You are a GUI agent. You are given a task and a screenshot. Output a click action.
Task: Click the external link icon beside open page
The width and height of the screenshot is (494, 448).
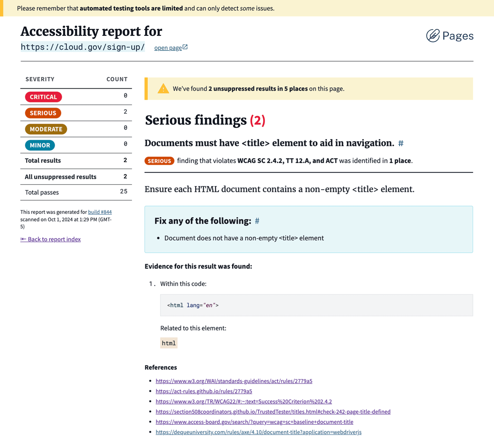185,47
